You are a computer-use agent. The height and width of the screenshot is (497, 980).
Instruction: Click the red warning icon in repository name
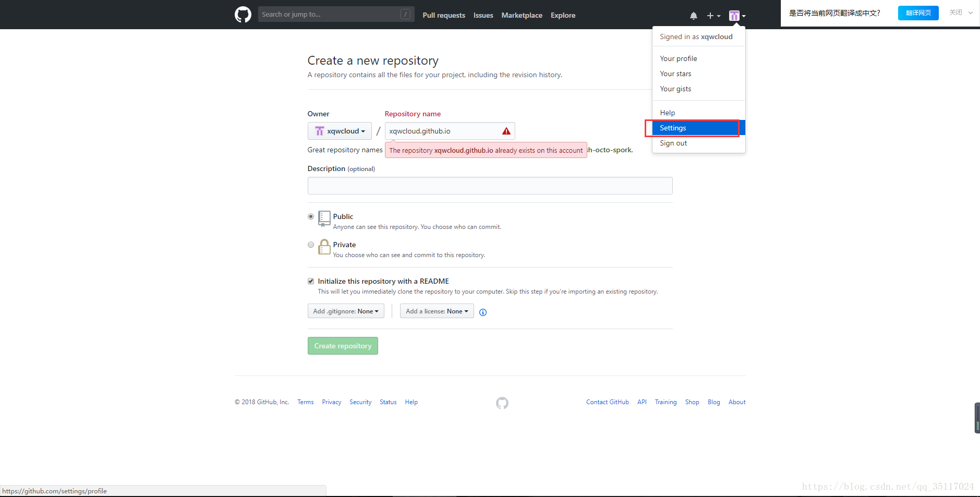(506, 131)
